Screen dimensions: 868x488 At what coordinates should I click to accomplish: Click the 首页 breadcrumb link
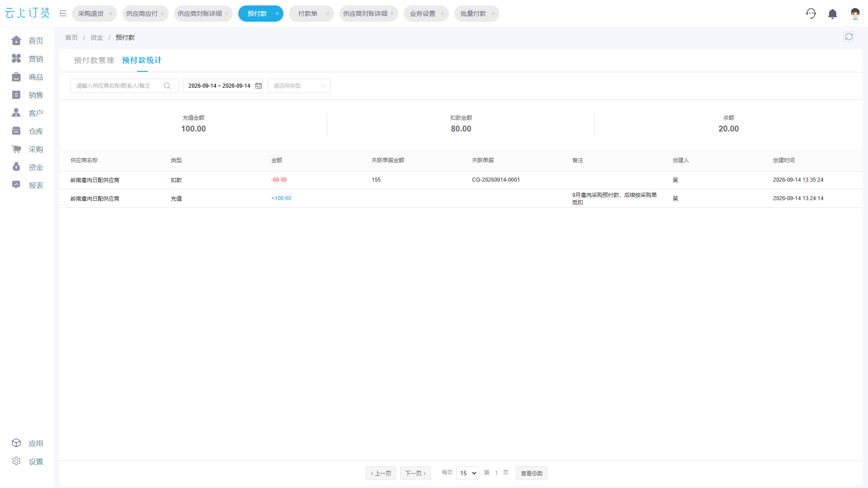71,38
